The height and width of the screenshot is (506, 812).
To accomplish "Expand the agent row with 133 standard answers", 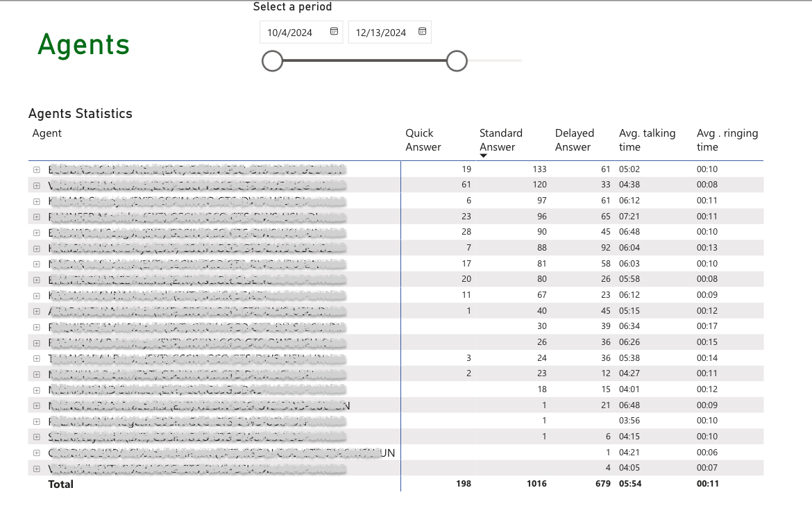I will (36, 169).
